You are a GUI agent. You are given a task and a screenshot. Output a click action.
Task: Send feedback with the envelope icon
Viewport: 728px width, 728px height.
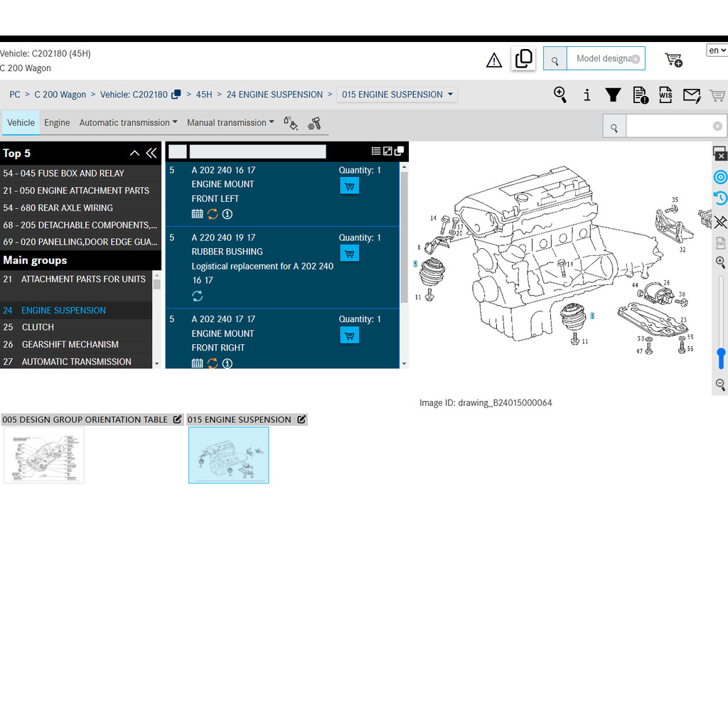tap(692, 96)
